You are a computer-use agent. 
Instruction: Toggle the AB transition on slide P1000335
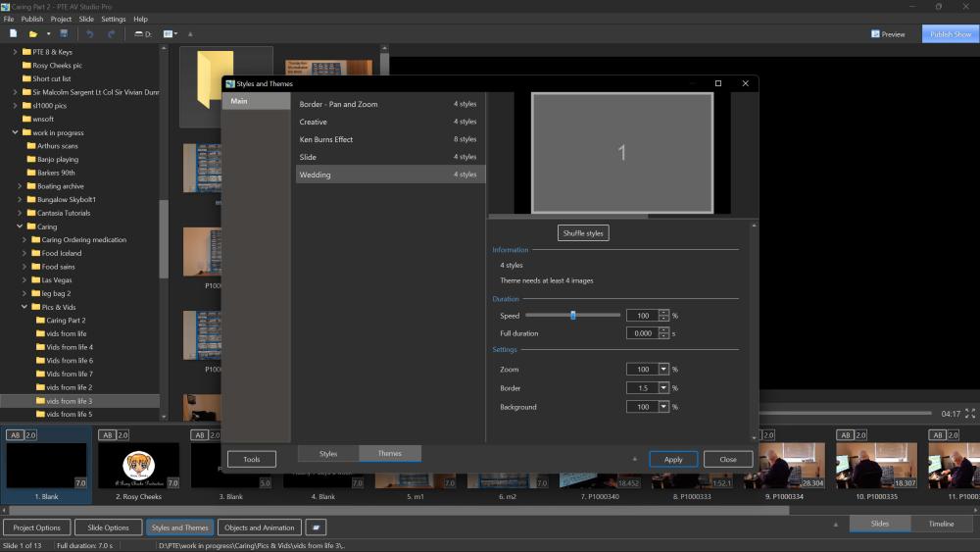tap(845, 435)
